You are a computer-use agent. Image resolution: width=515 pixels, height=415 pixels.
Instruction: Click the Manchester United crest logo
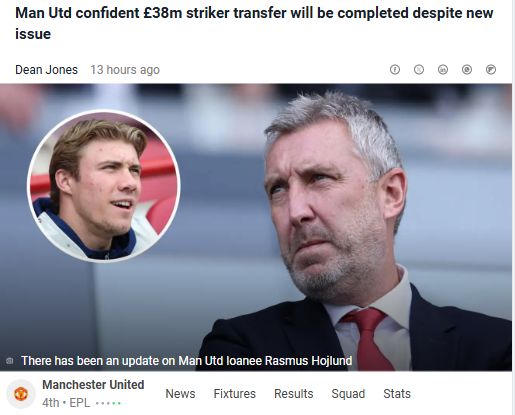coord(21,394)
